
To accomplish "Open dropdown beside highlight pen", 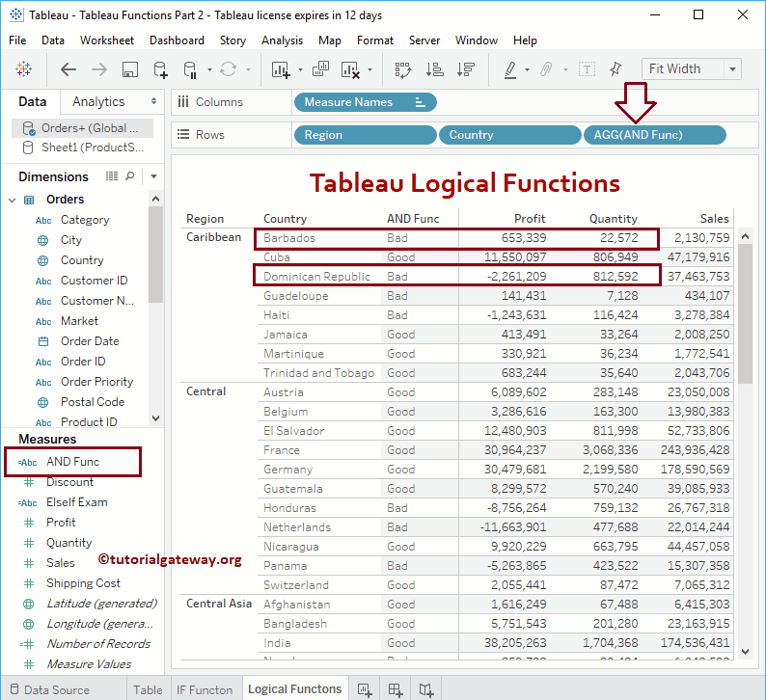I will click(x=527, y=69).
